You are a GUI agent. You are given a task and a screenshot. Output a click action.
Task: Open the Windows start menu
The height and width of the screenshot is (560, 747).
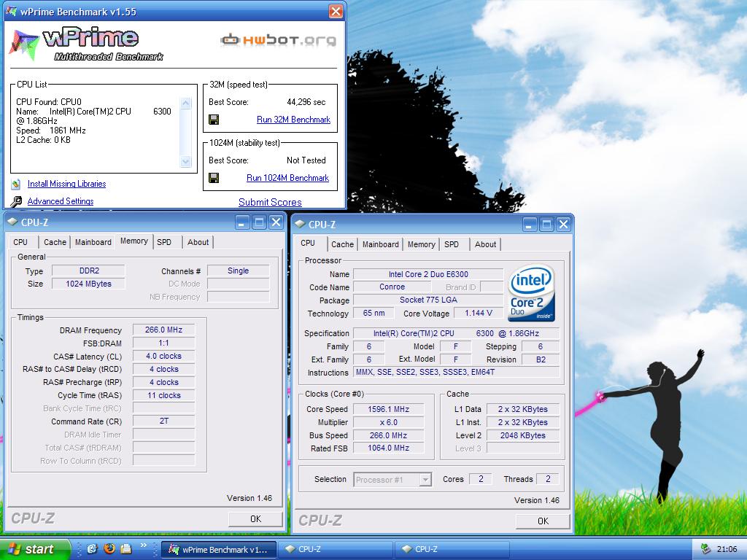pyautogui.click(x=34, y=549)
